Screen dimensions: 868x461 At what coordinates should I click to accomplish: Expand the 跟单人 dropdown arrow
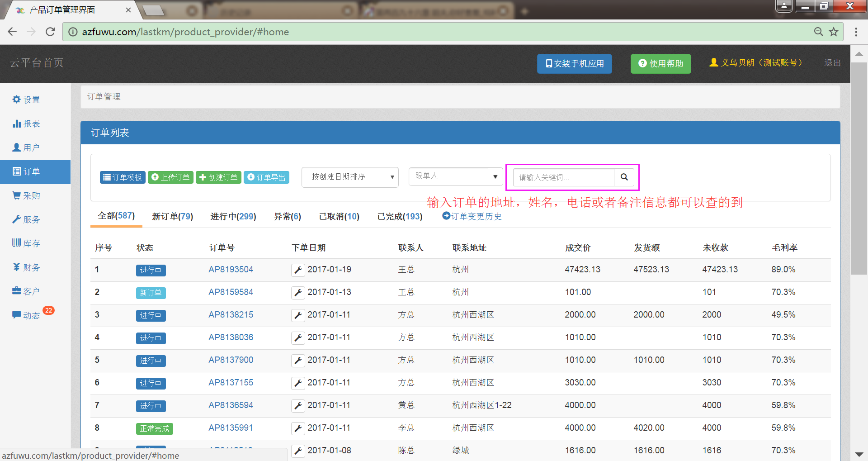495,176
